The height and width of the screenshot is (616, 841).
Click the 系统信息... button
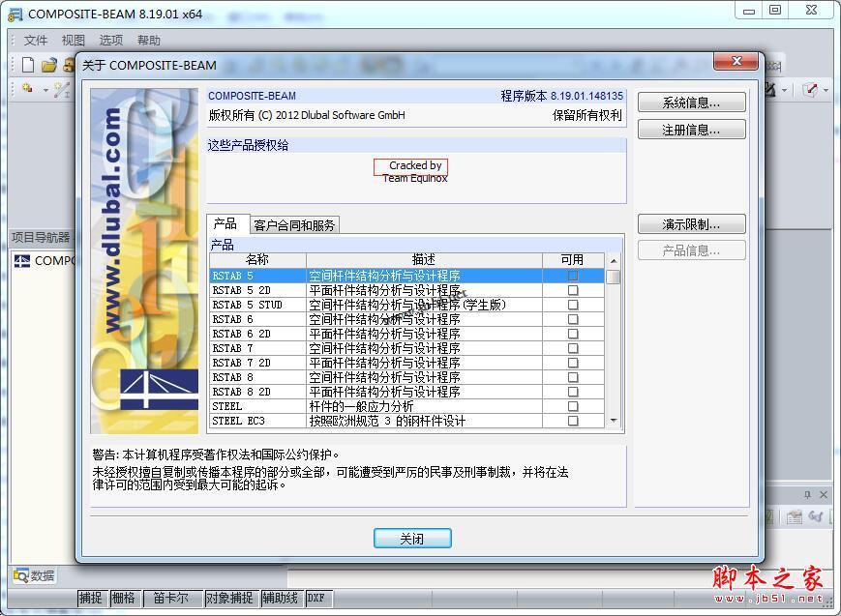coord(691,103)
